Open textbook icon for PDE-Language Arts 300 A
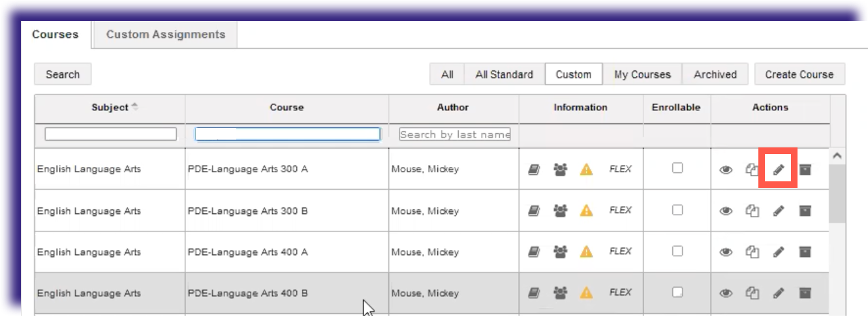The width and height of the screenshot is (868, 317). 533,170
